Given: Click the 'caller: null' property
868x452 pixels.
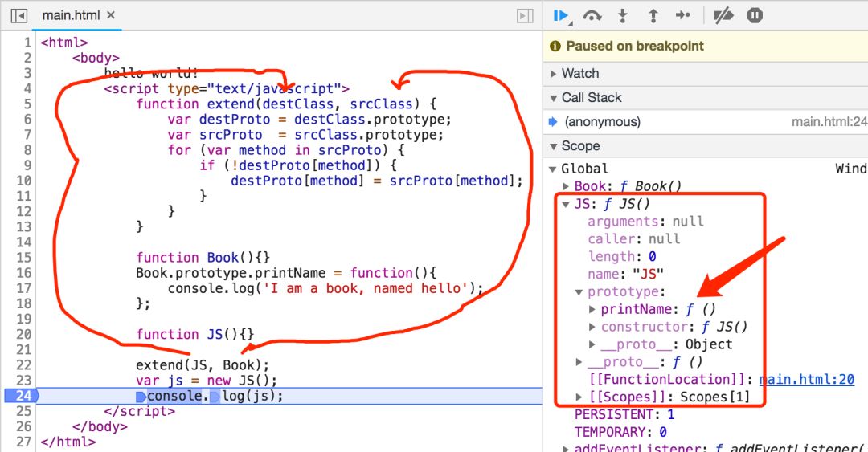Looking at the screenshot, I should (634, 239).
